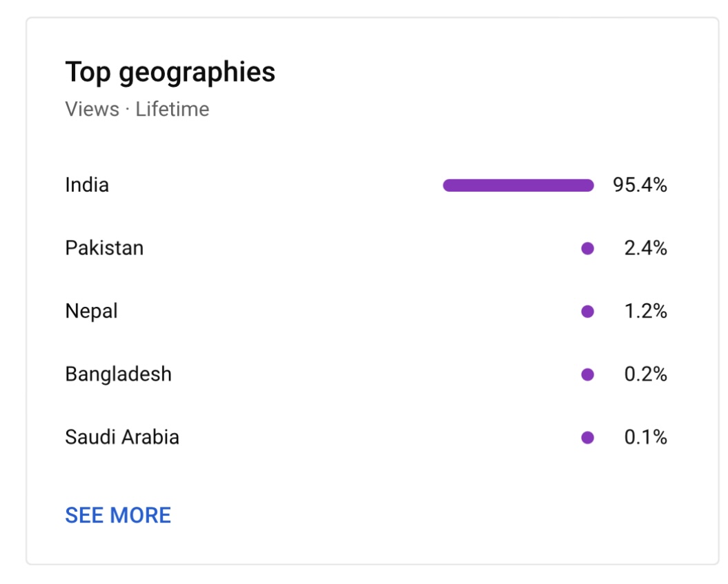728x584 pixels.
Task: Open the SEE MORE link
Action: (118, 515)
